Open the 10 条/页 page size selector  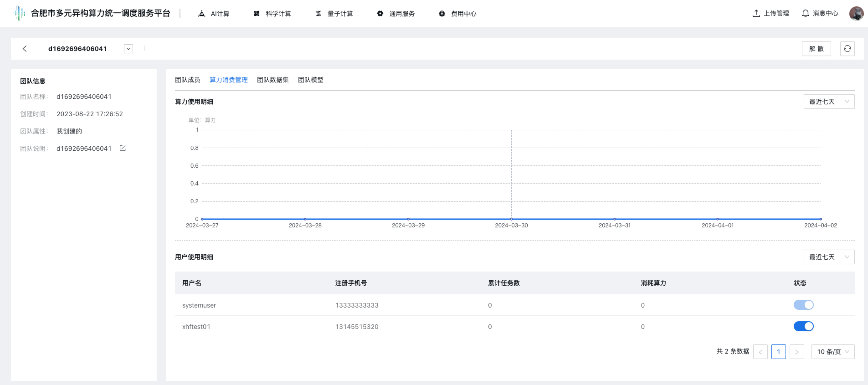[x=832, y=352]
